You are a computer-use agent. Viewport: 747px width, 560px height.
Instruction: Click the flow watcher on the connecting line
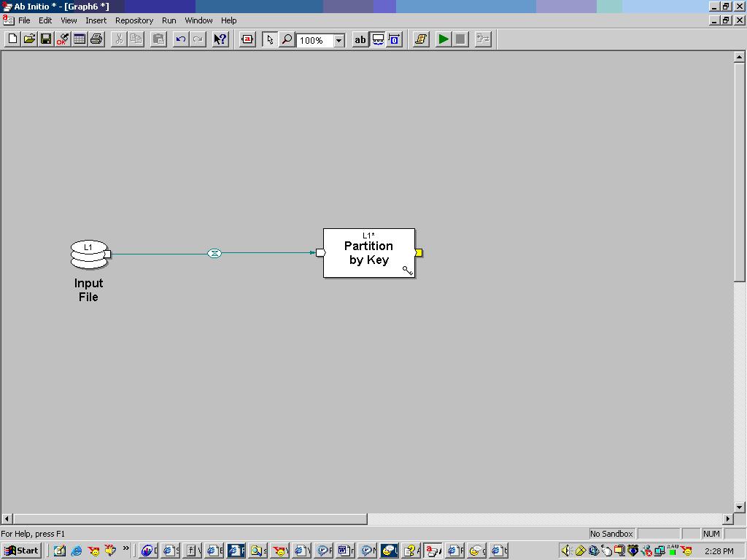pyautogui.click(x=214, y=253)
